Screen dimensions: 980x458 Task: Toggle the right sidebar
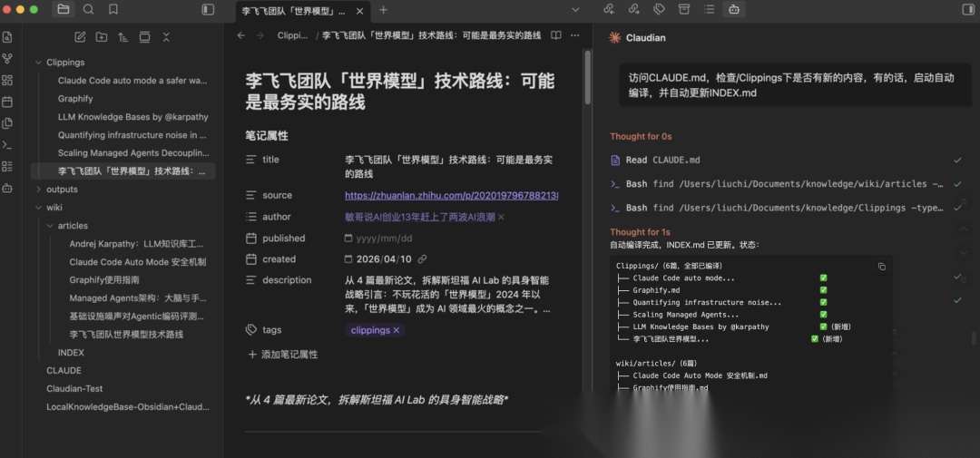tap(968, 9)
